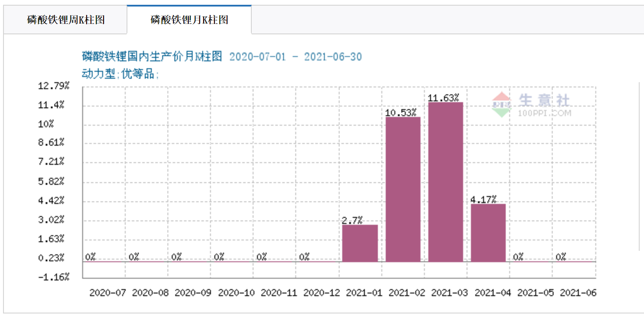Viewport: 644px width, 320px height.
Task: Click the 2021-05 x-axis label
Action: 535,293
